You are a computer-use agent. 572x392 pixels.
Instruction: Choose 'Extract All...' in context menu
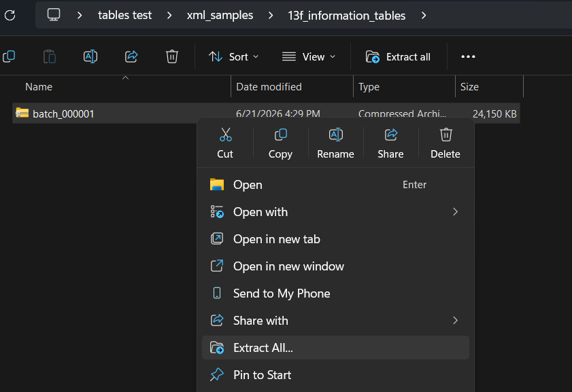tap(335, 348)
